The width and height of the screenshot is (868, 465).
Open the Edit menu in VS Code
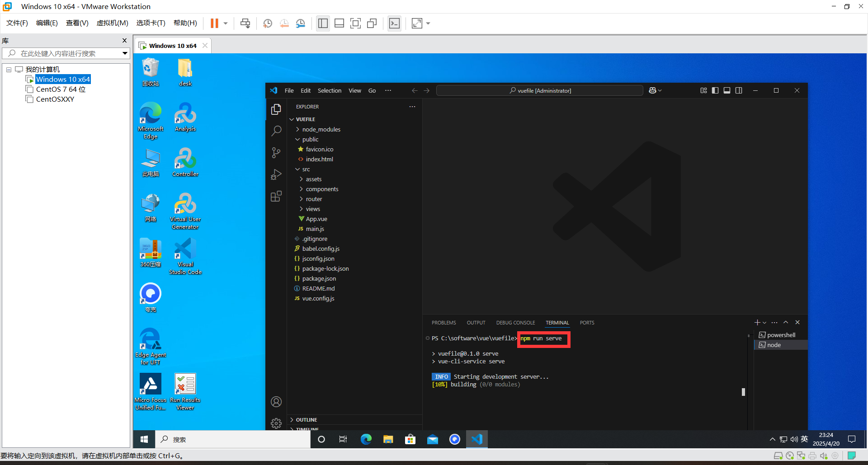(x=306, y=90)
